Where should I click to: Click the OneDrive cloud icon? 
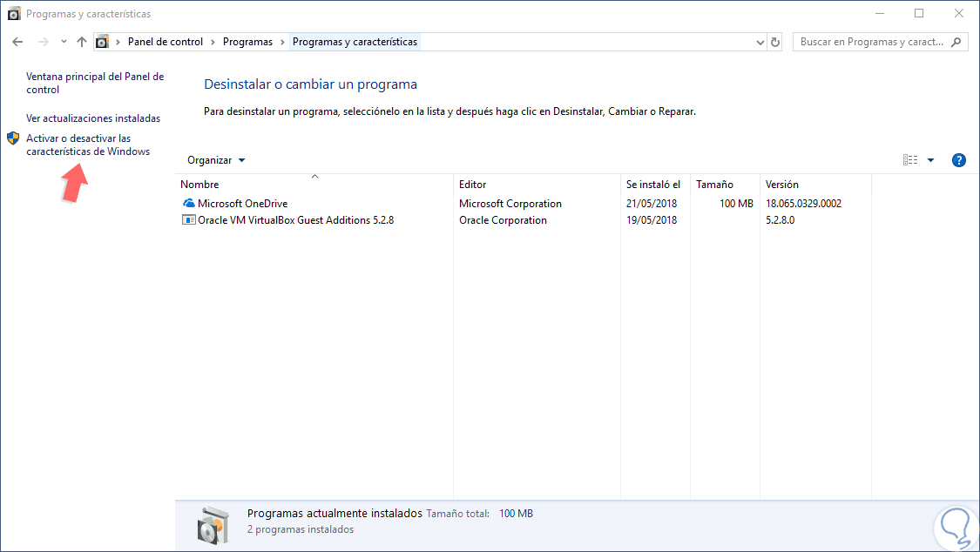tap(188, 203)
